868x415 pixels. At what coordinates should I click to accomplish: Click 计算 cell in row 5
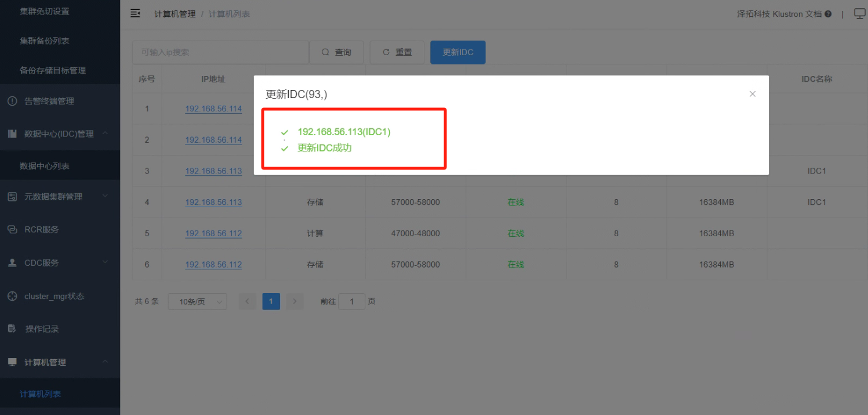315,233
